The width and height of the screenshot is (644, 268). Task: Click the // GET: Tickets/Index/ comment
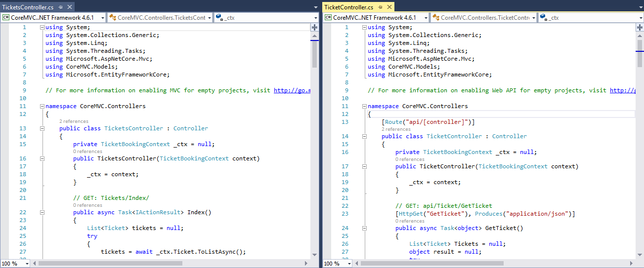(x=111, y=198)
